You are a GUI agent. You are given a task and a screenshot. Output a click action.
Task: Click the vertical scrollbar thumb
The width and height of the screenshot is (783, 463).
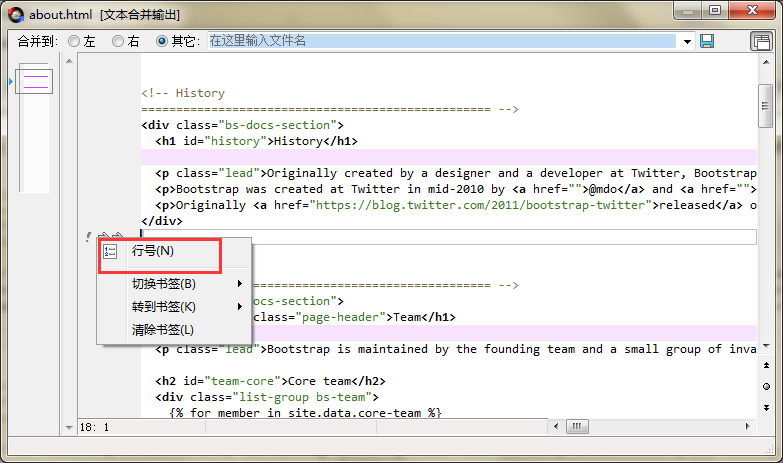tap(766, 106)
